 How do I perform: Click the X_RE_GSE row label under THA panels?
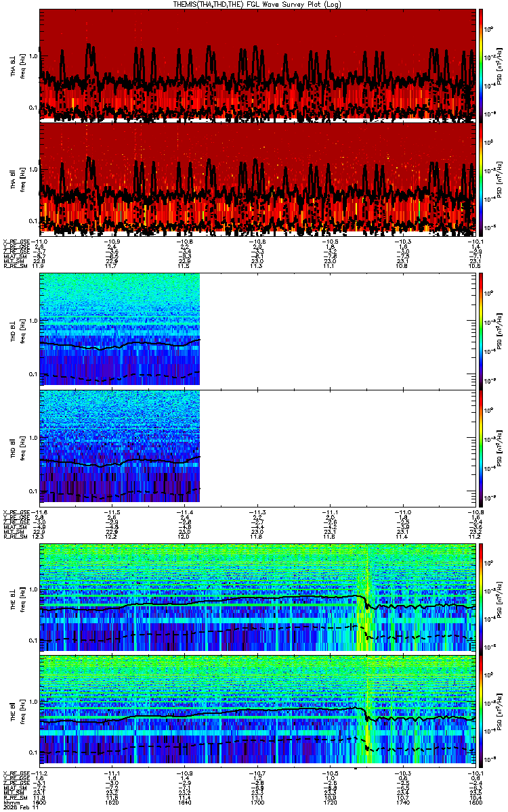16,241
